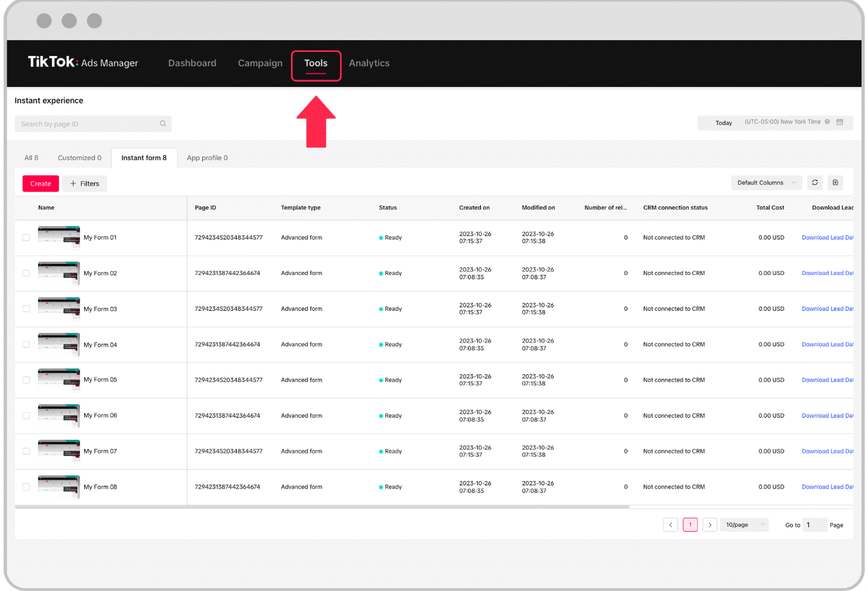
Task: Open the Default Columns dropdown
Action: click(x=766, y=183)
